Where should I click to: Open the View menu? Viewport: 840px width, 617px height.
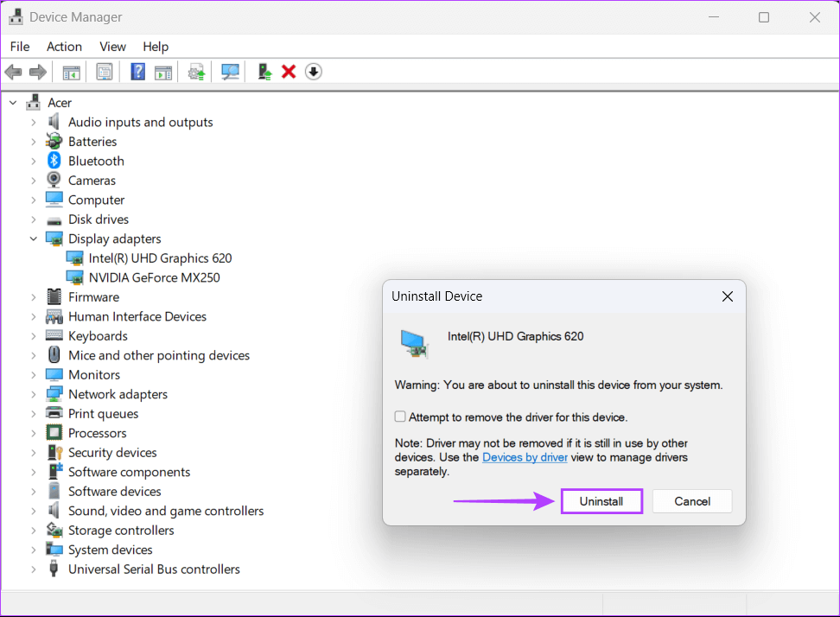[112, 47]
